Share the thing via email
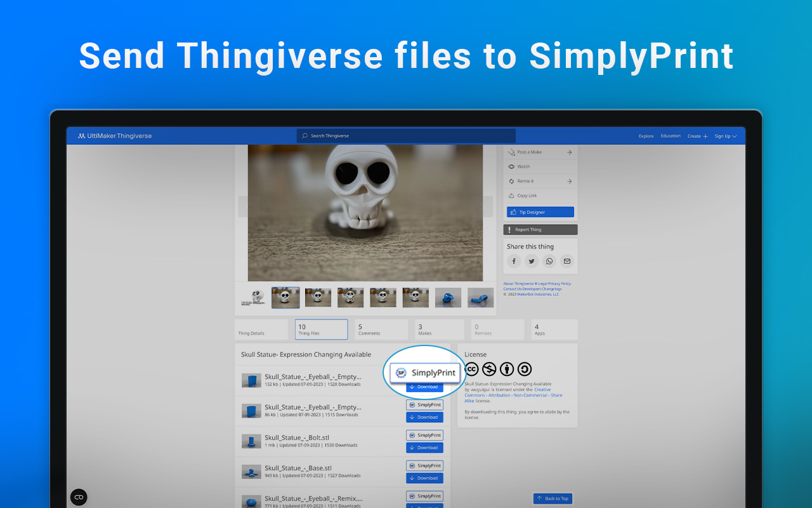 click(x=566, y=261)
